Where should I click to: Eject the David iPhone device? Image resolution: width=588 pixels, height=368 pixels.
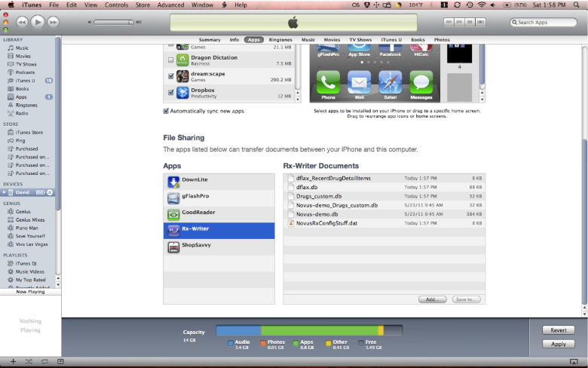pyautogui.click(x=50, y=193)
